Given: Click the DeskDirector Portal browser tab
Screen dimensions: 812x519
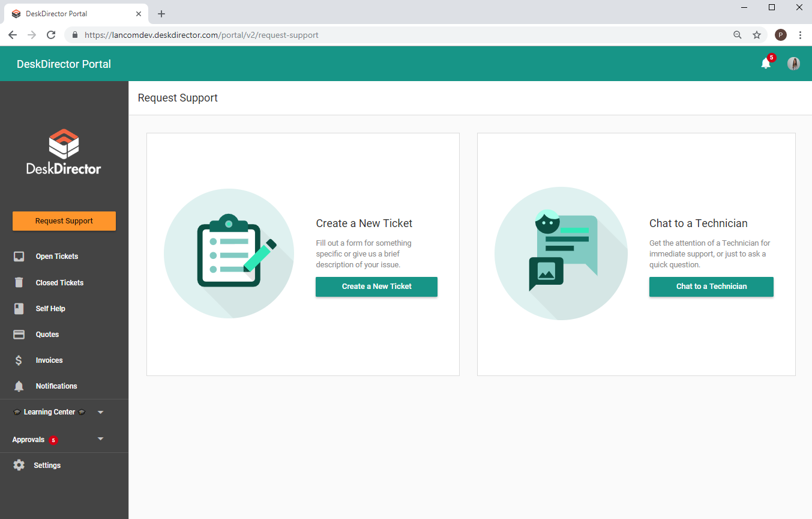Looking at the screenshot, I should pyautogui.click(x=77, y=14).
